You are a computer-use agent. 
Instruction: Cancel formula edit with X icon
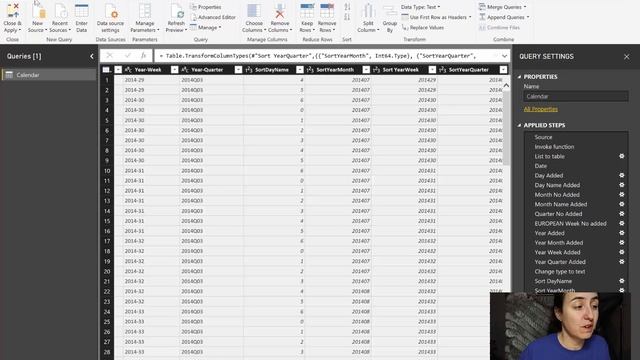(109, 56)
